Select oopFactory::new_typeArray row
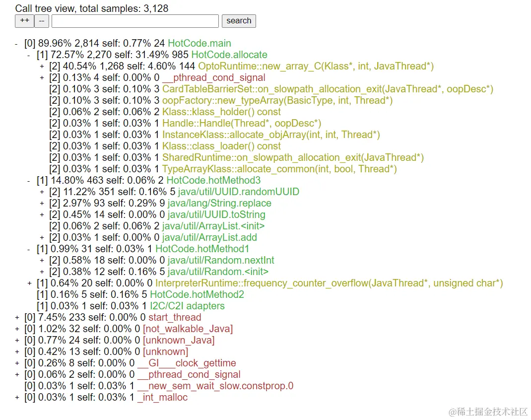 point(221,101)
